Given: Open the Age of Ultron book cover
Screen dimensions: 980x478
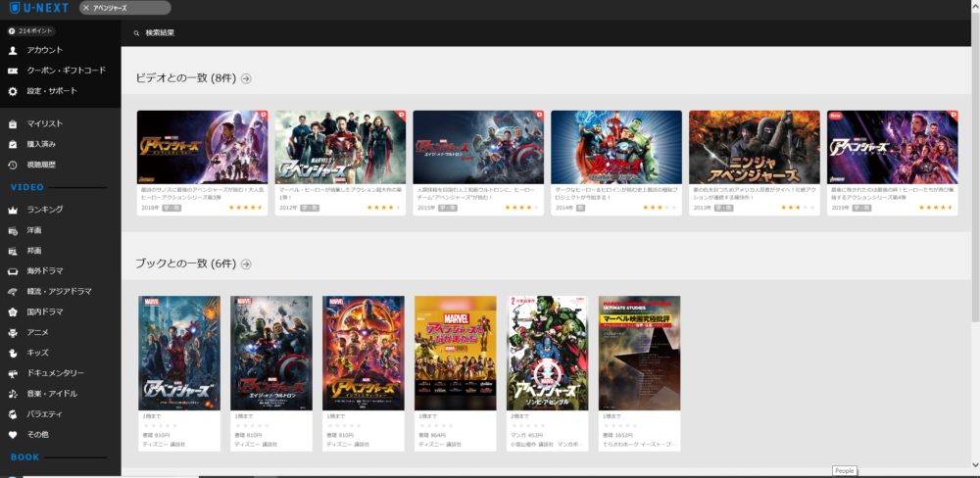Looking at the screenshot, I should pyautogui.click(x=271, y=353).
